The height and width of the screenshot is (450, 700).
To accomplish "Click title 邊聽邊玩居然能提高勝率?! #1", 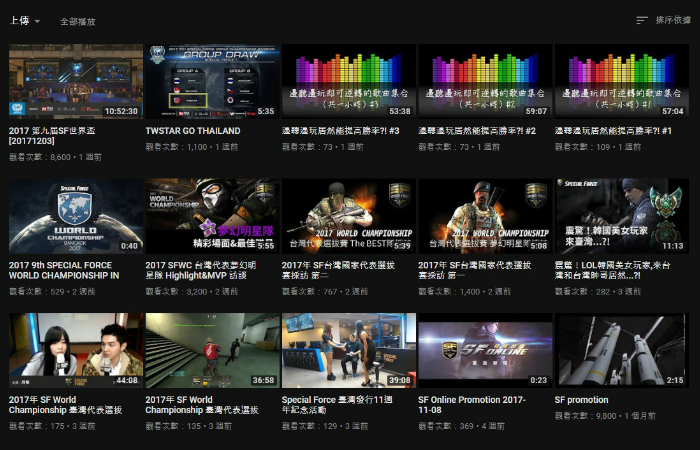I will coord(613,131).
